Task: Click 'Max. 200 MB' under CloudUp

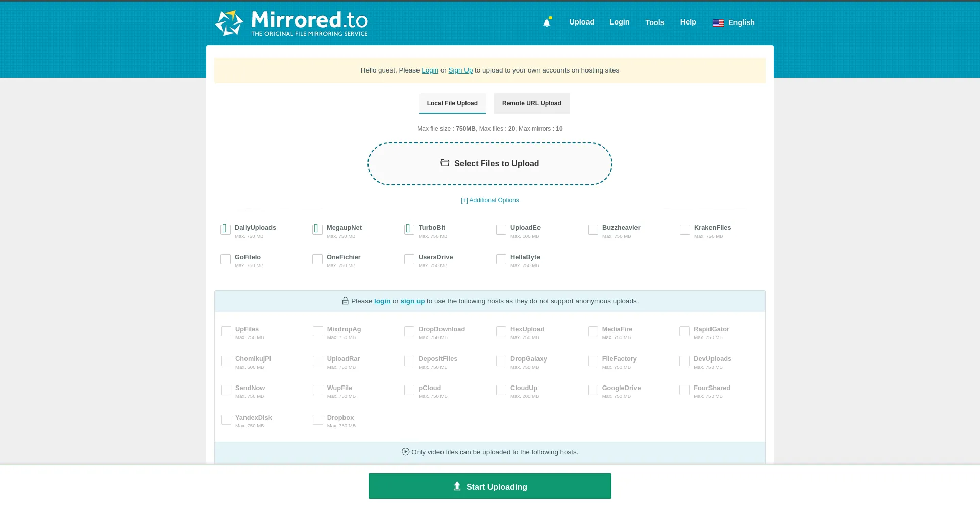Action: click(525, 396)
